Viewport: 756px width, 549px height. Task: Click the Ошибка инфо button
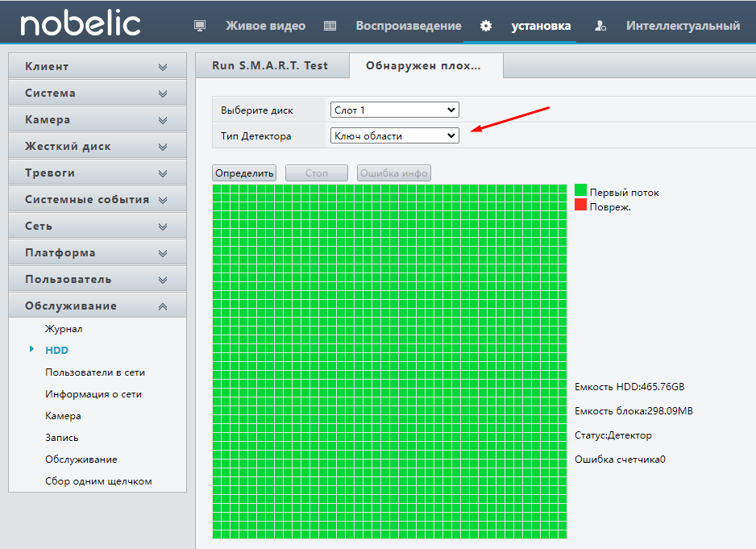click(394, 173)
